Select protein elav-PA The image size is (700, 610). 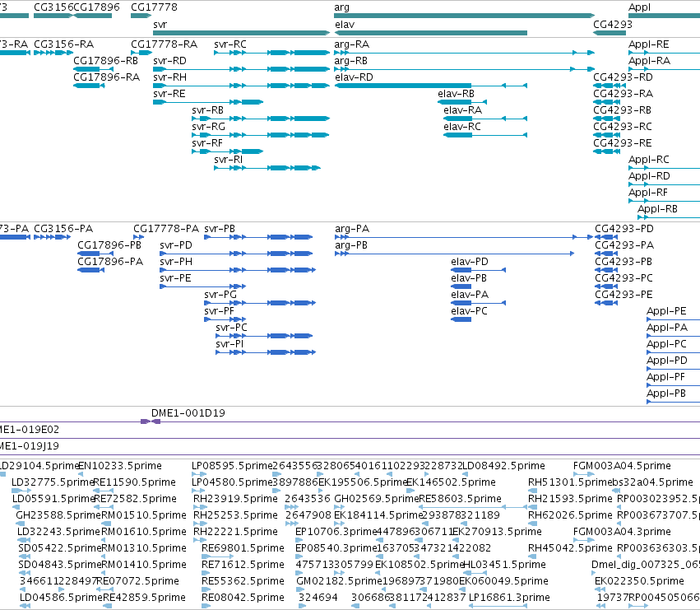478,303
